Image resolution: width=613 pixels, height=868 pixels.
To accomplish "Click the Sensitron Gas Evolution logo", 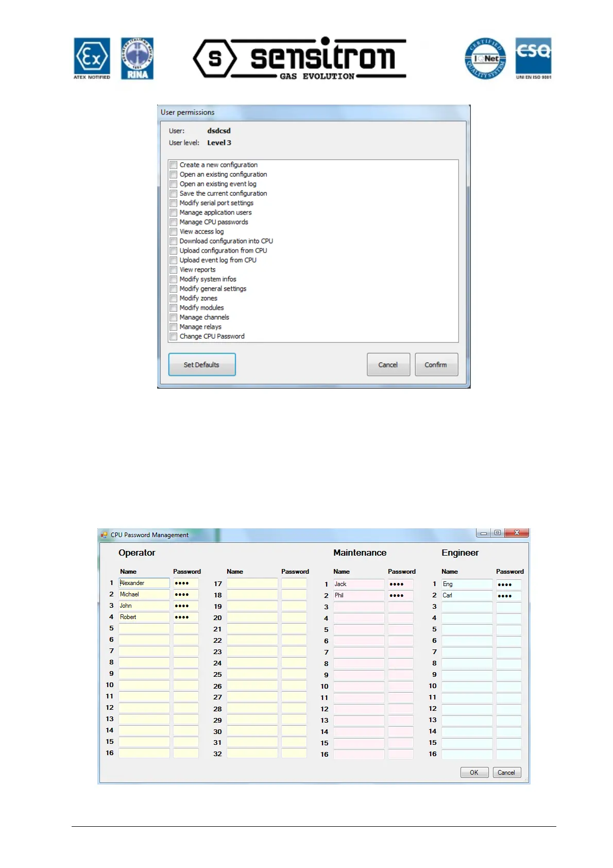I will point(300,58).
